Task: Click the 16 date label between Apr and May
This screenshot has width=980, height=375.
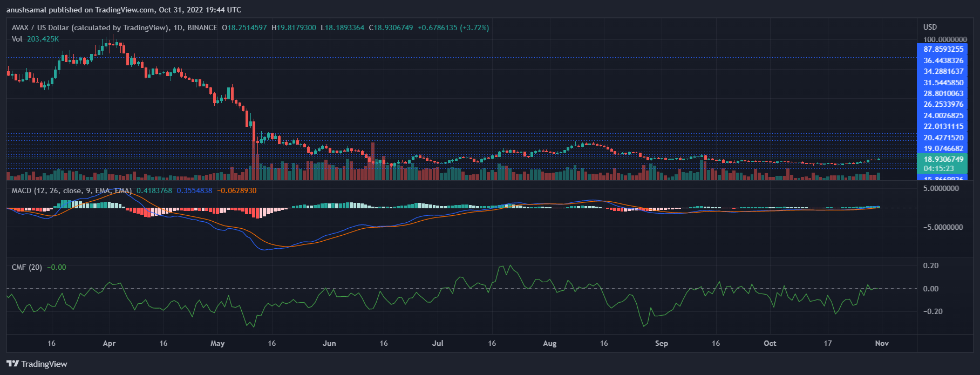Action: coord(164,343)
